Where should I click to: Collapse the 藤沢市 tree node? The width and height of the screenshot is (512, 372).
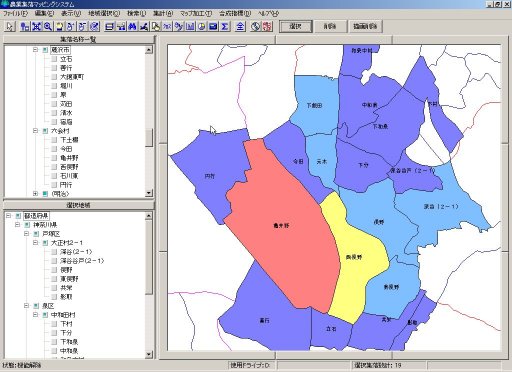[x=35, y=50]
